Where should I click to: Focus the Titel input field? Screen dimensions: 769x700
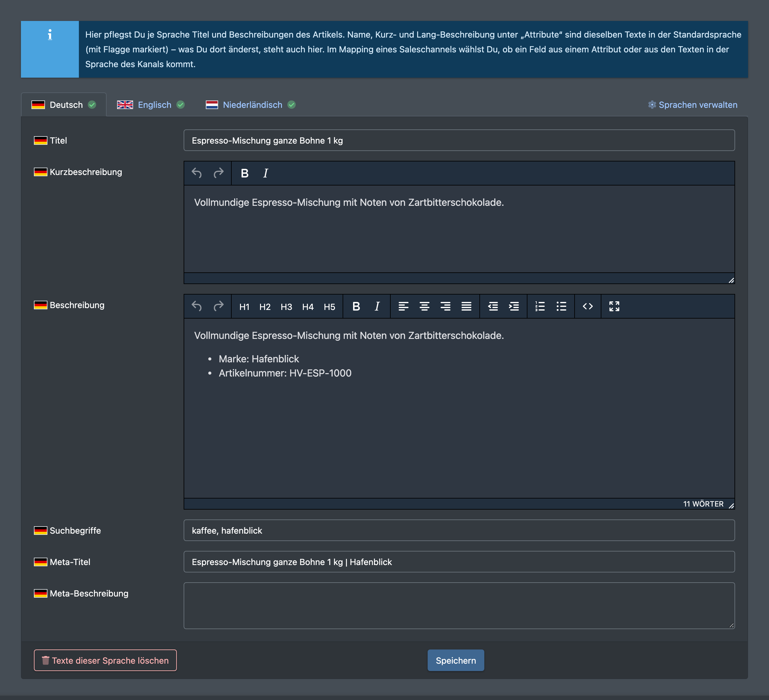pyautogui.click(x=459, y=140)
